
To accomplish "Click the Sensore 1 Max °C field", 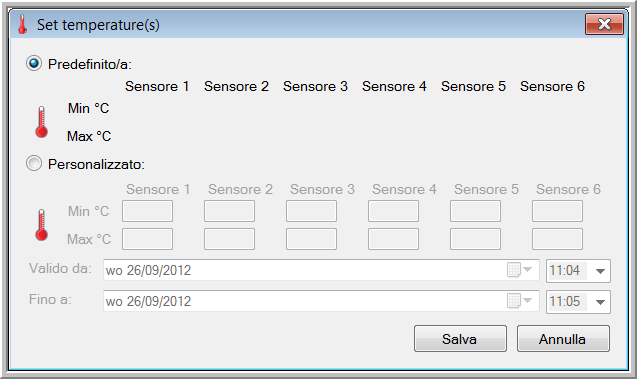I will tap(147, 239).
